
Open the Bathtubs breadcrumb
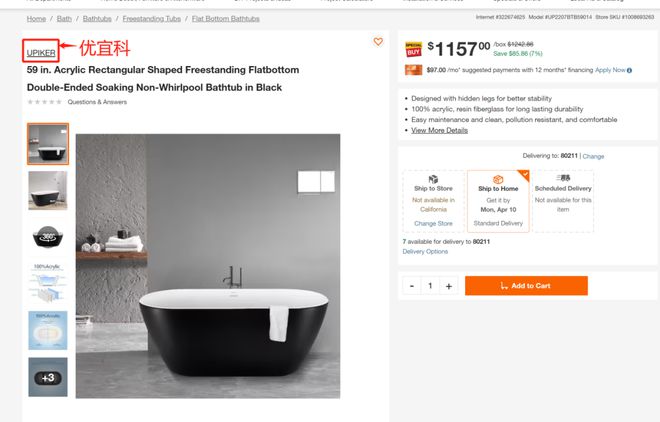point(97,19)
